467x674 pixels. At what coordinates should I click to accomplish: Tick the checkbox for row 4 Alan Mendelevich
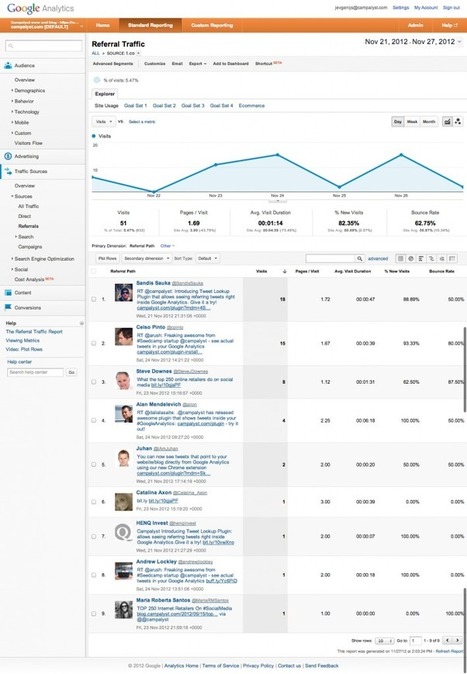[x=94, y=420]
